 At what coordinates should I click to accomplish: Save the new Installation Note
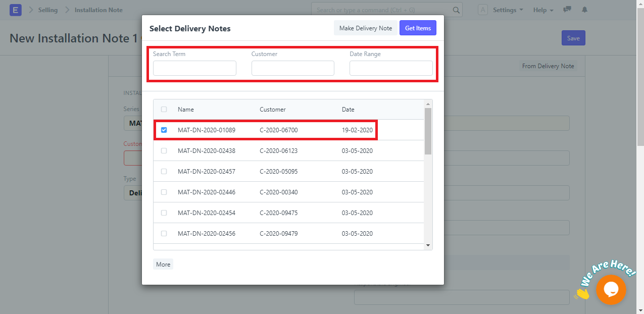[x=573, y=38]
